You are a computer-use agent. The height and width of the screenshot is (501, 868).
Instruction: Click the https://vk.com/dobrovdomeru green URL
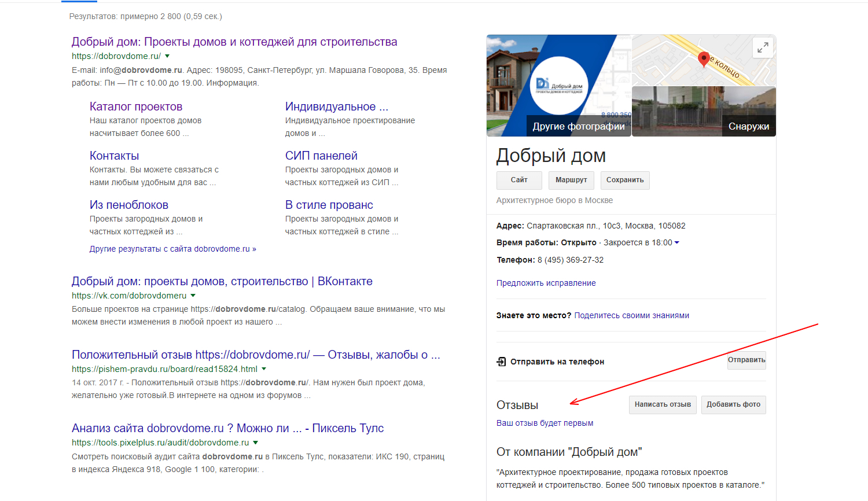point(129,296)
